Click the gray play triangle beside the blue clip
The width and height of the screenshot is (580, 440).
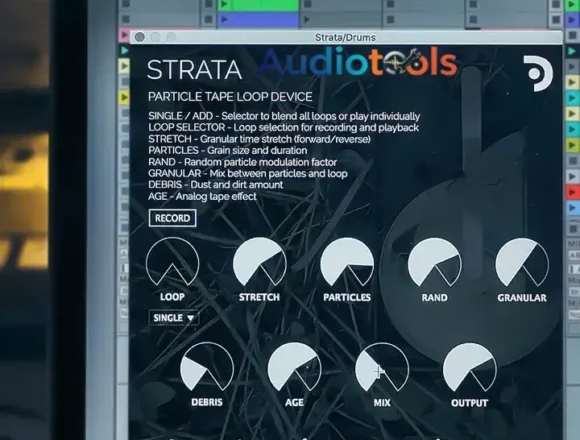[x=306, y=19]
